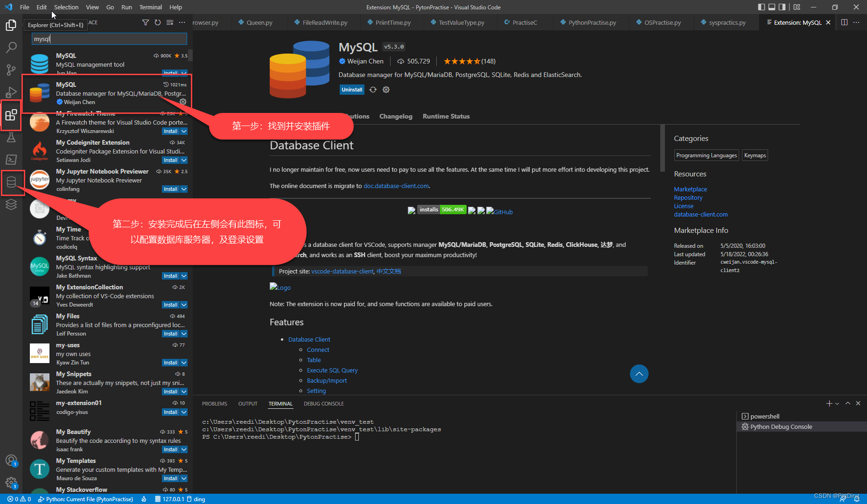The width and height of the screenshot is (867, 504).
Task: Switch to the PROBLEMS panel tab
Action: [214, 404]
